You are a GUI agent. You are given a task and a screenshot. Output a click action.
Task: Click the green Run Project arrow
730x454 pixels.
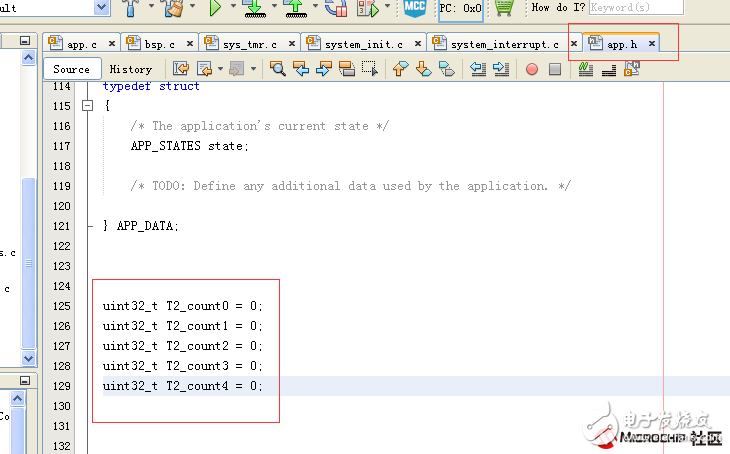(x=214, y=9)
